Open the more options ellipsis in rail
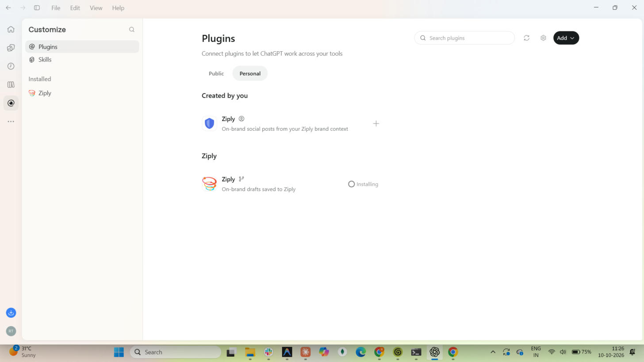The height and width of the screenshot is (362, 644). pyautogui.click(x=11, y=122)
